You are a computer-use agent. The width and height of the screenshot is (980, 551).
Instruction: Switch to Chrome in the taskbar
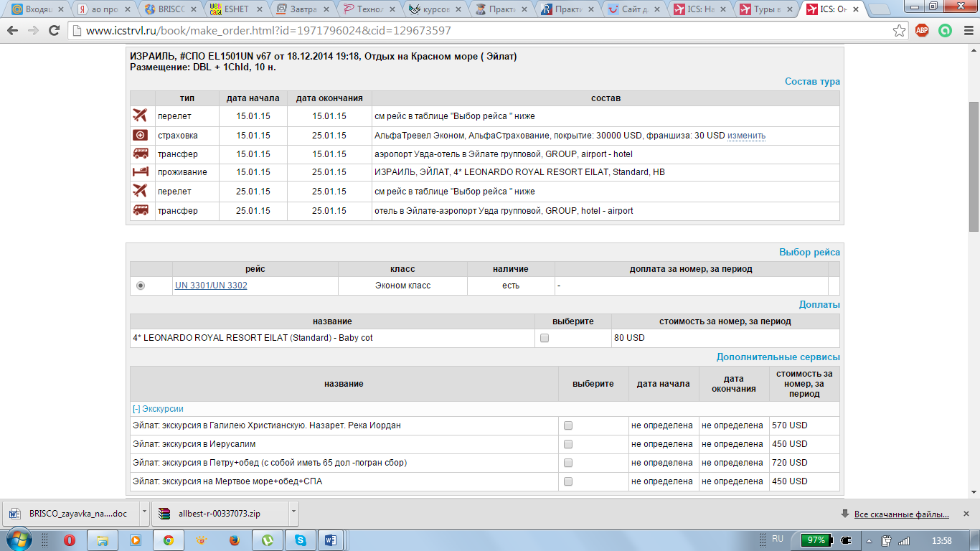pyautogui.click(x=169, y=540)
